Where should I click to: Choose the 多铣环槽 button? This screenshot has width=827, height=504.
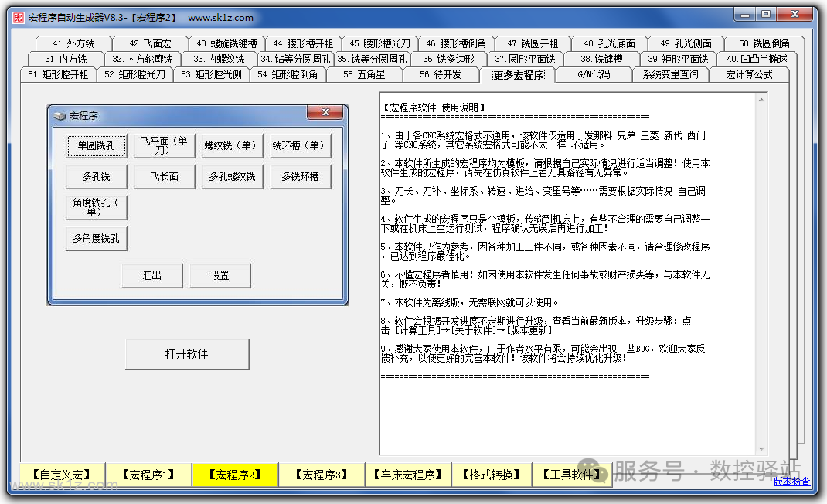click(301, 177)
